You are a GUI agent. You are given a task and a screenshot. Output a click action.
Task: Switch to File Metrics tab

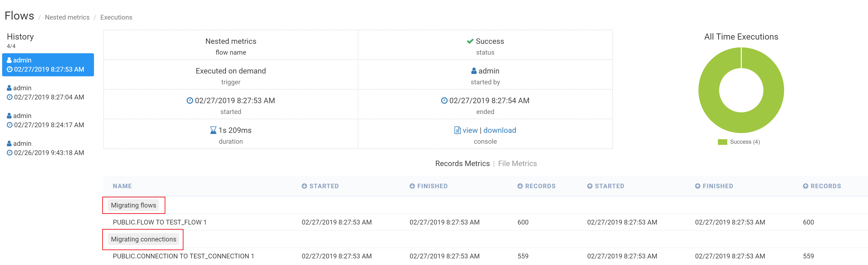(517, 163)
